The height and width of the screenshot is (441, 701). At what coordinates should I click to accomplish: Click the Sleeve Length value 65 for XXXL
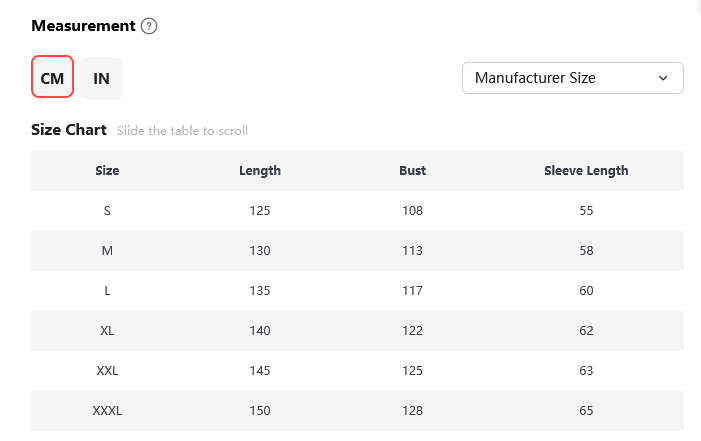pyautogui.click(x=586, y=411)
